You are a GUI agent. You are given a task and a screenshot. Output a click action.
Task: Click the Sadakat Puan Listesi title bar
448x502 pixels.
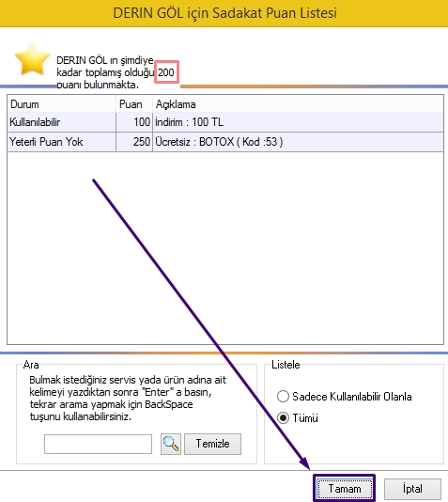coord(224,13)
